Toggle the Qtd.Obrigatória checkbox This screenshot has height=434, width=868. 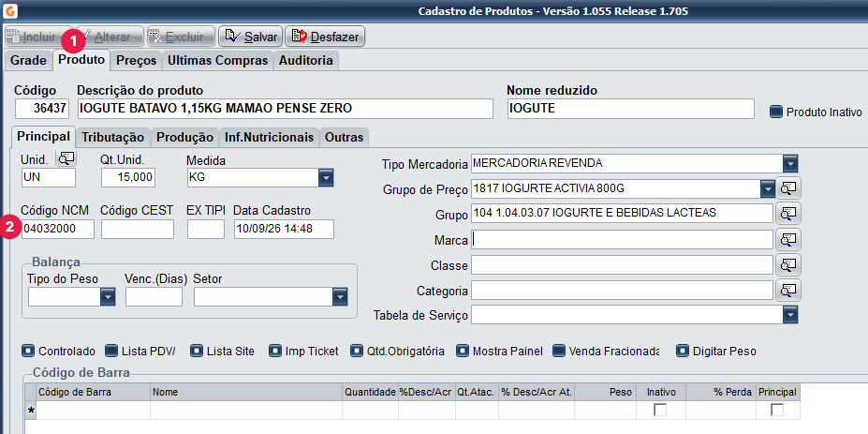coord(357,351)
